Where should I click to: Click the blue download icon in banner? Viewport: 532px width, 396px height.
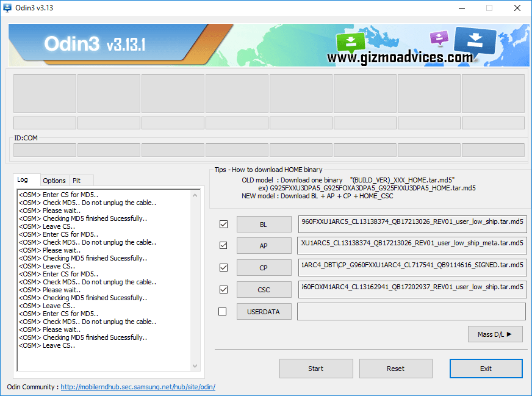[475, 41]
